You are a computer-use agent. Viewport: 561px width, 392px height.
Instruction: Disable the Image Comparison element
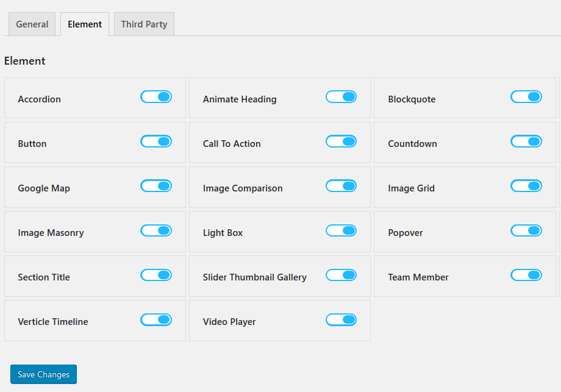pos(341,185)
